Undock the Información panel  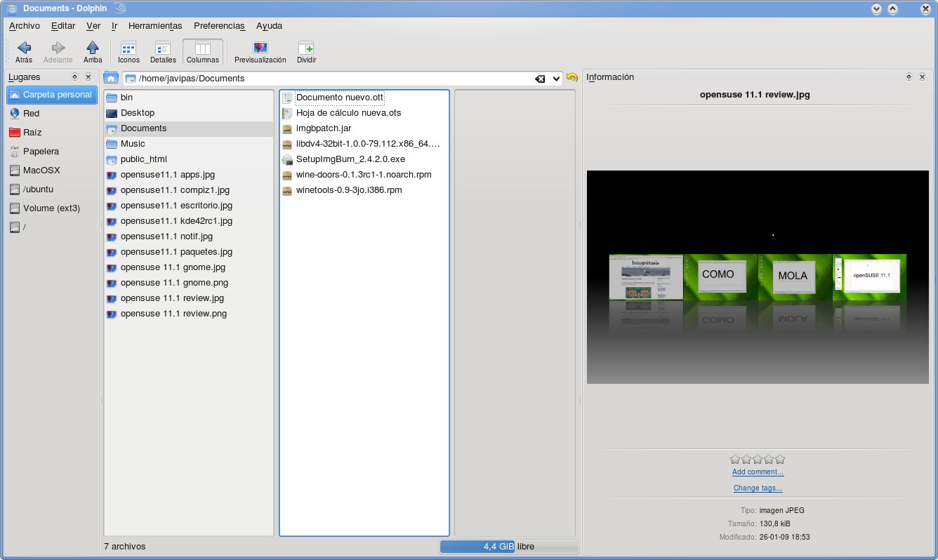pyautogui.click(x=909, y=77)
